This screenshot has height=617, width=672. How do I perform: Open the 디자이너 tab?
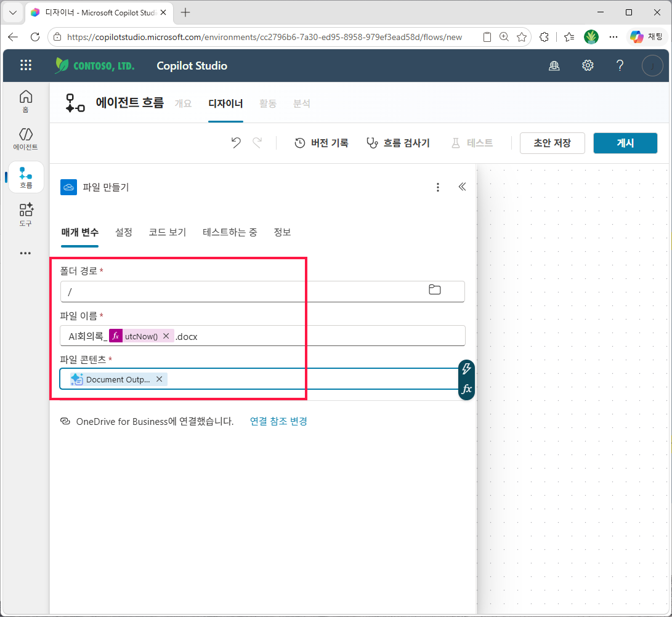point(225,103)
